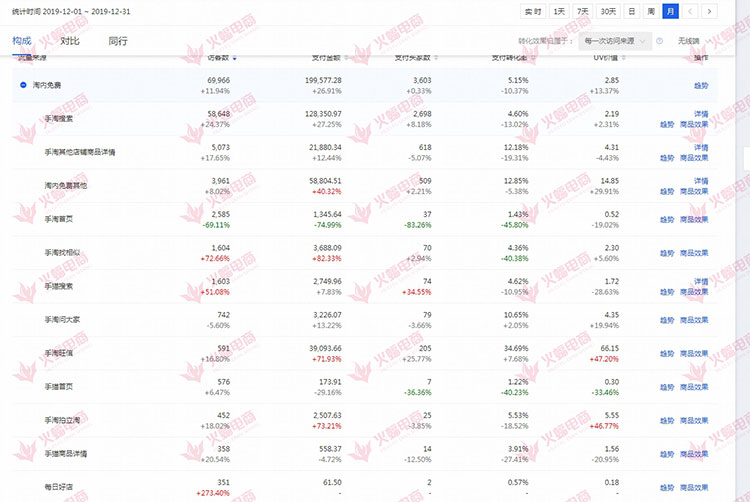Switch to 日 granularity
The image size is (750, 502).
tap(632, 11)
